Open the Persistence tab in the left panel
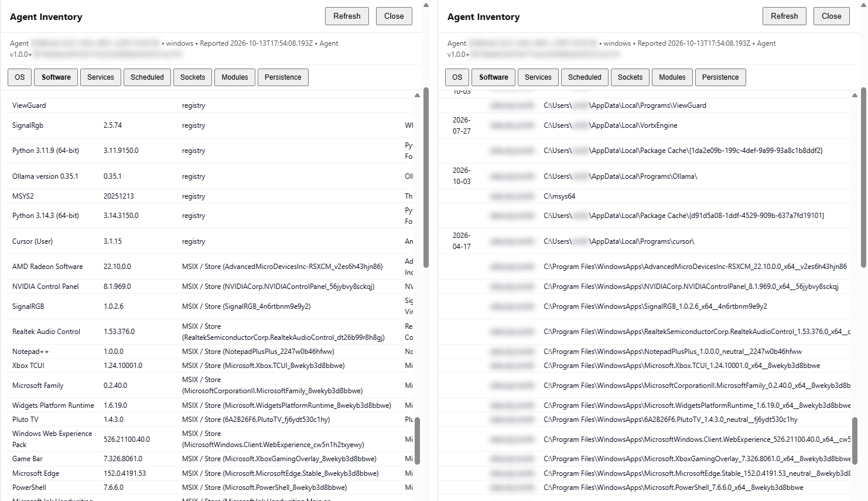Viewport: 868px width, 501px height. [x=283, y=77]
